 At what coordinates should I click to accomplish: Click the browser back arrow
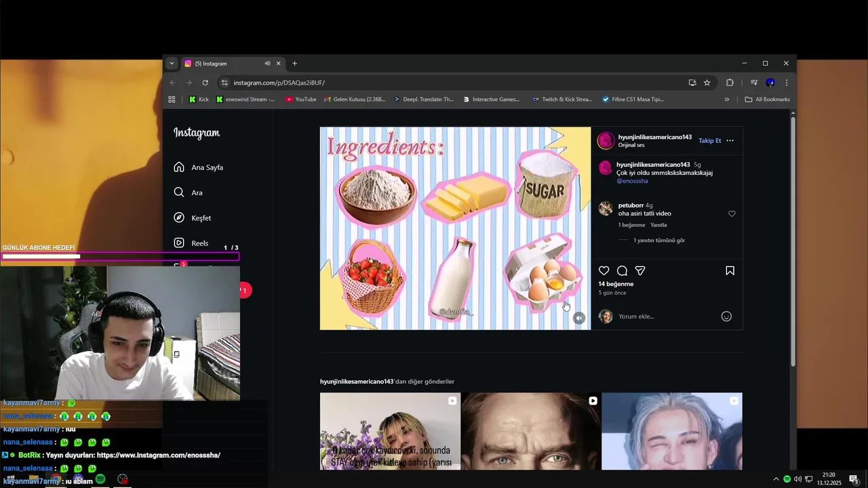pos(172,83)
